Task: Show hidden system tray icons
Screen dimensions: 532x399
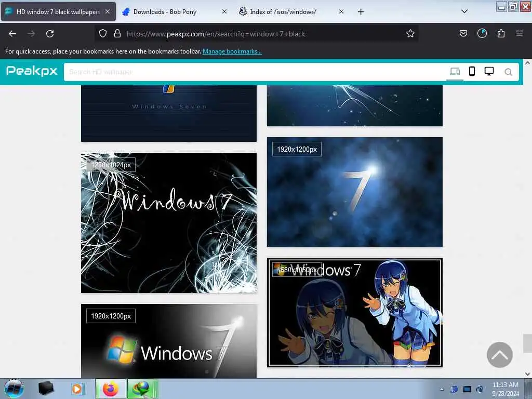Action: click(442, 390)
